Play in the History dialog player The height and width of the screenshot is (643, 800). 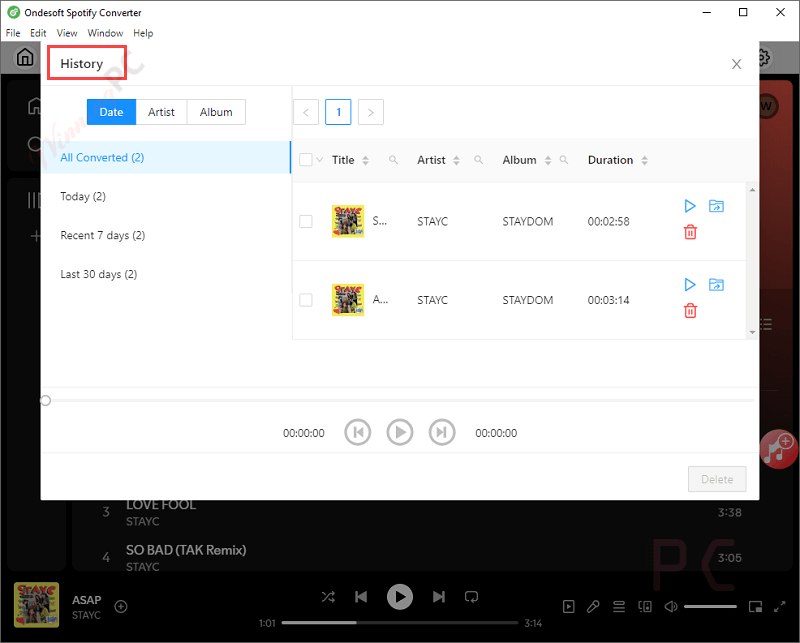[x=399, y=433]
